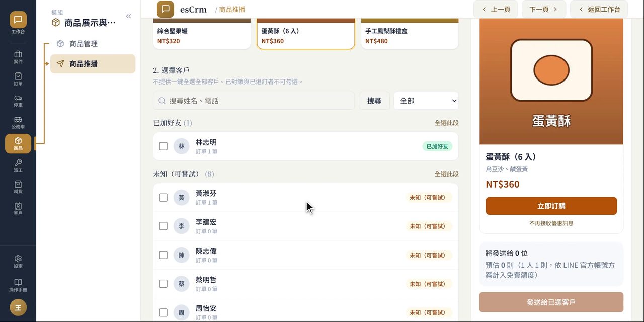This screenshot has height=322, width=644.
Task: Click 全選此段 for 已加好友 section
Action: pos(447,123)
